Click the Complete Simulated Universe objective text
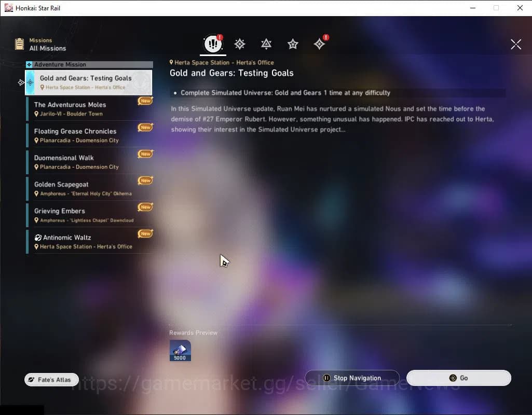The image size is (532, 415). [285, 93]
